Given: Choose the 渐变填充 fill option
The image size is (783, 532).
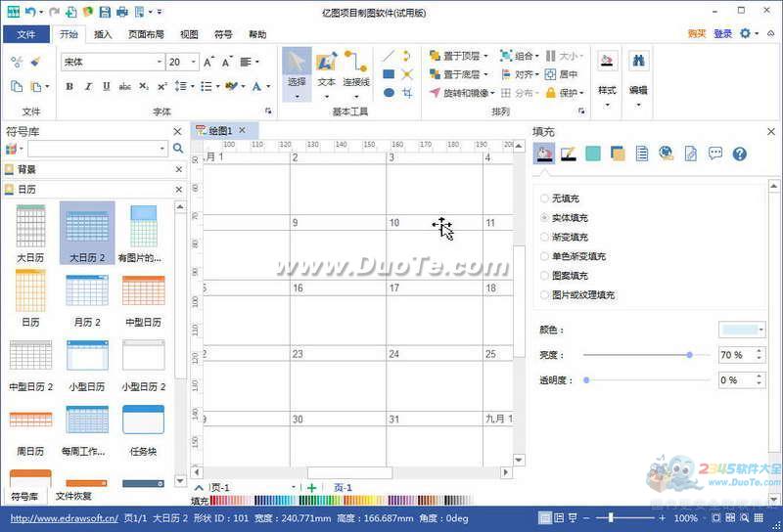Looking at the screenshot, I should [x=545, y=237].
